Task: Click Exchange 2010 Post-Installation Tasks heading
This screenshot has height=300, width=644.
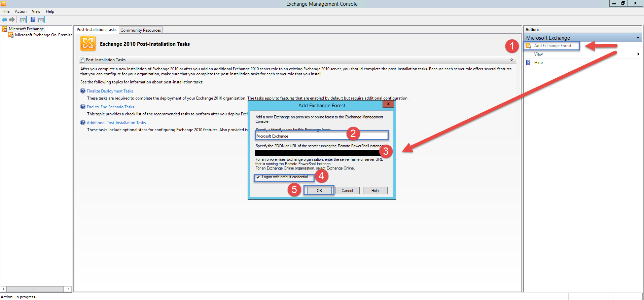Action: [145, 44]
